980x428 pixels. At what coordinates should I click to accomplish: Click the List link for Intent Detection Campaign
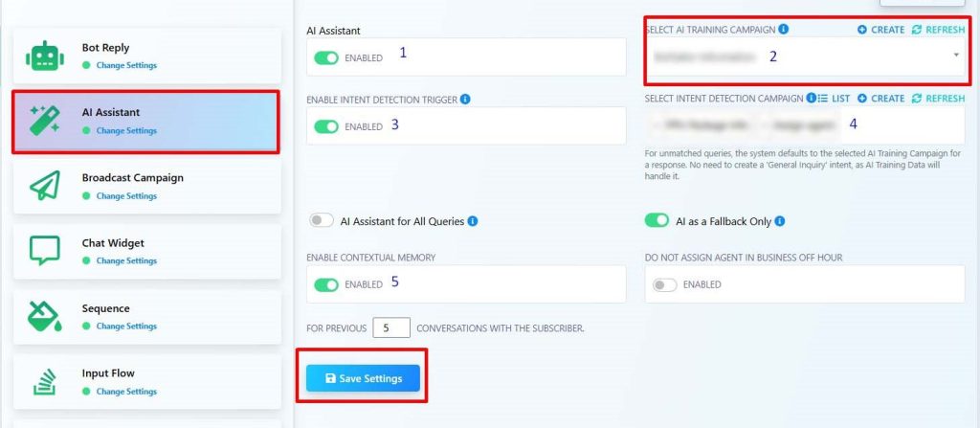[834, 99]
